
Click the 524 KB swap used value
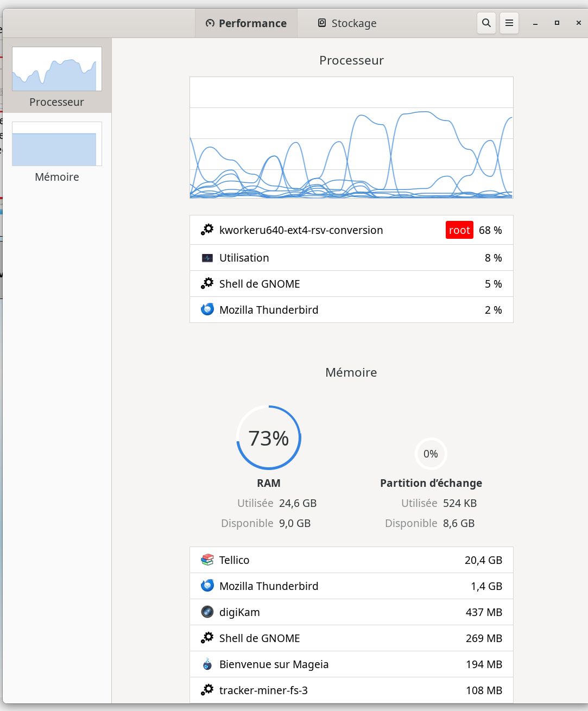point(460,503)
